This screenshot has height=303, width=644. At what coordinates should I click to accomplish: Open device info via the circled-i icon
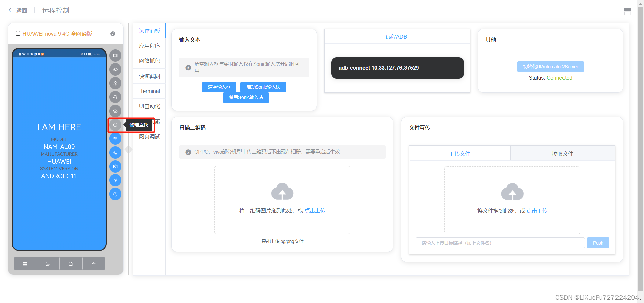(x=113, y=33)
